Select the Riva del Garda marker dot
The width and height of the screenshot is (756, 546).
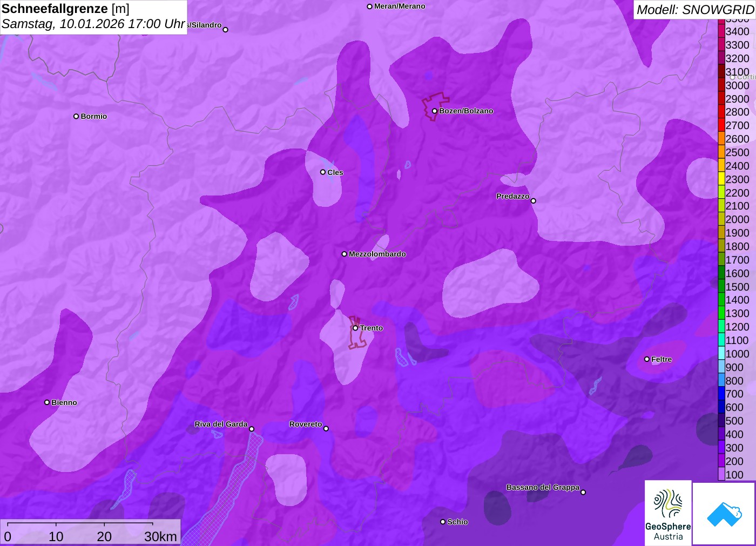coord(252,429)
